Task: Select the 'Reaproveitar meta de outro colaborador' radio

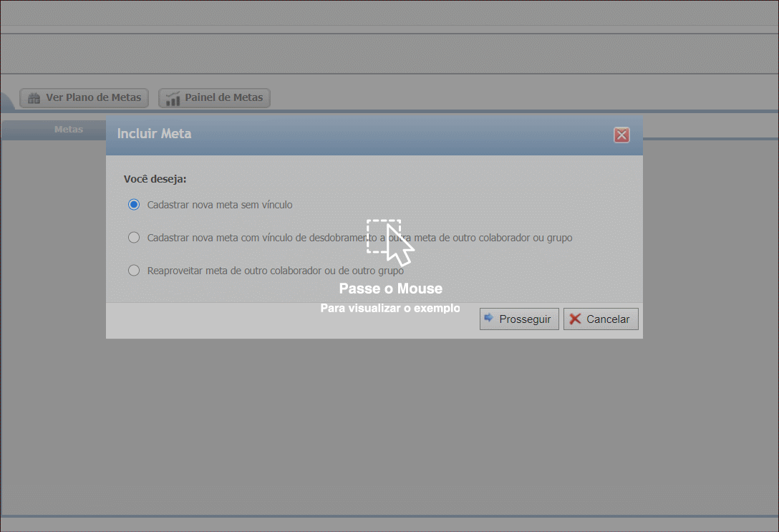Action: pyautogui.click(x=134, y=271)
